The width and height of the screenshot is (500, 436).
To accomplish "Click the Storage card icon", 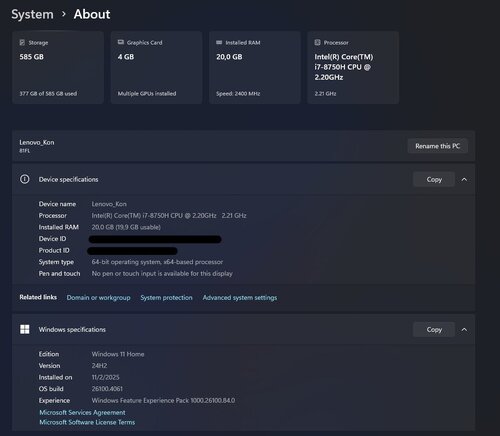I will coord(22,42).
